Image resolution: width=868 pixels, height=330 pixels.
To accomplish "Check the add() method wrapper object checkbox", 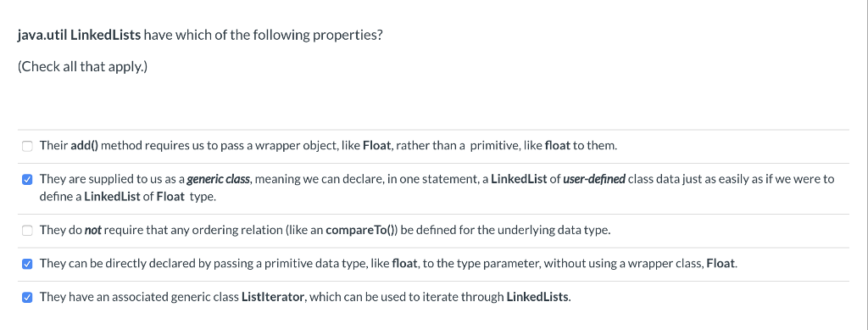I will (27, 146).
